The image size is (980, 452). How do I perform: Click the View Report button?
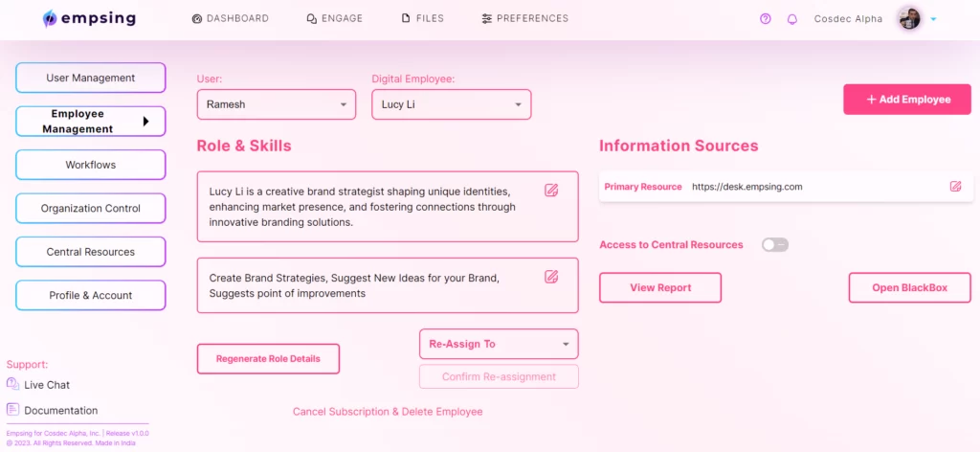pyautogui.click(x=660, y=287)
